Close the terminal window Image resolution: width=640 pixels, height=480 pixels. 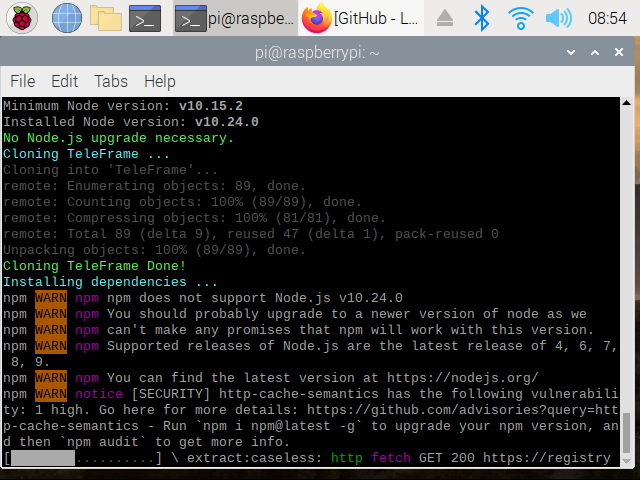tap(619, 52)
